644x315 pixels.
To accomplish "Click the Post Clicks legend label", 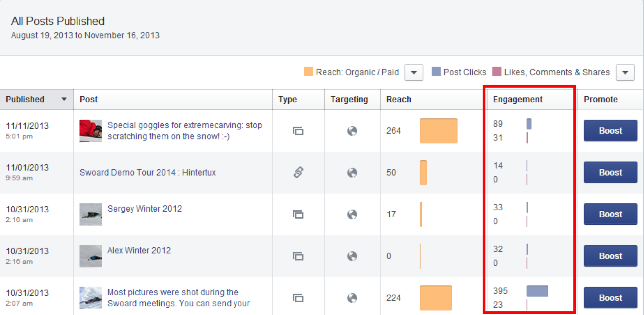I will point(465,72).
